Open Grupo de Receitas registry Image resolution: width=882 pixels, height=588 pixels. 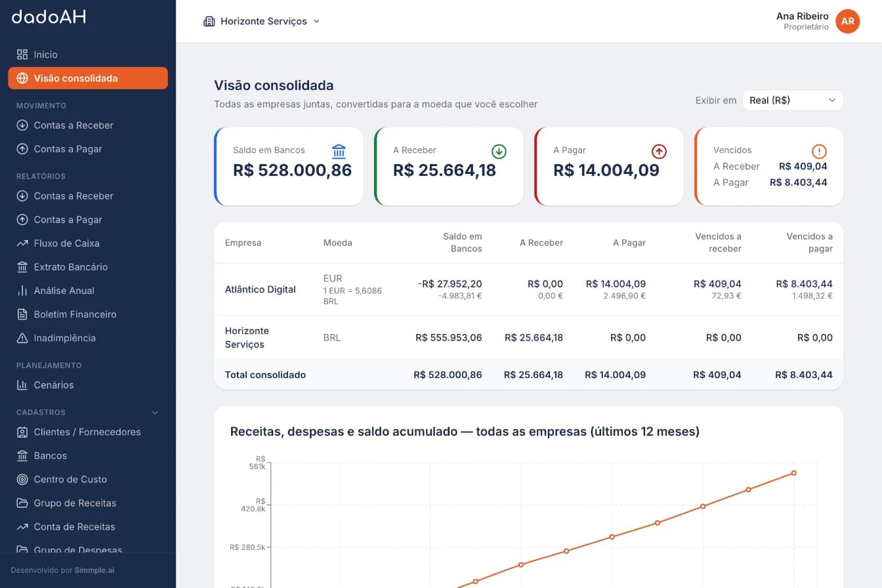tap(88, 503)
